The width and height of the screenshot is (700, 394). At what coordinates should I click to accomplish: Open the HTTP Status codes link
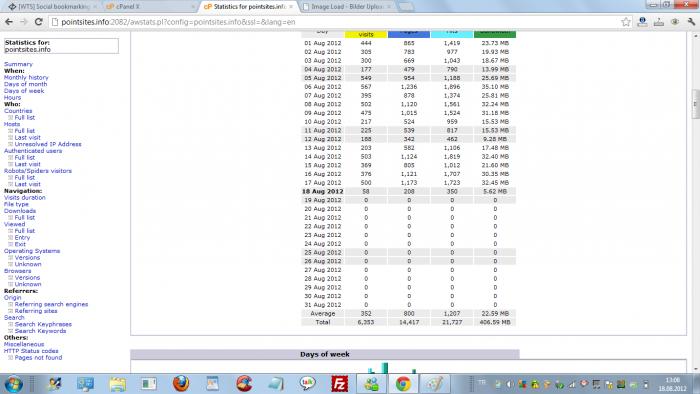click(x=31, y=351)
